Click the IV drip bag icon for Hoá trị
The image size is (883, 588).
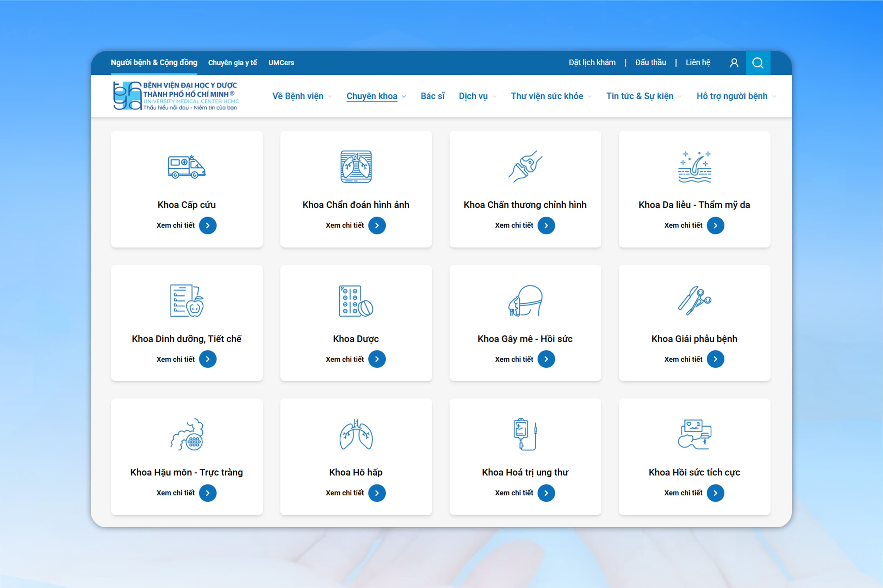[x=525, y=434]
